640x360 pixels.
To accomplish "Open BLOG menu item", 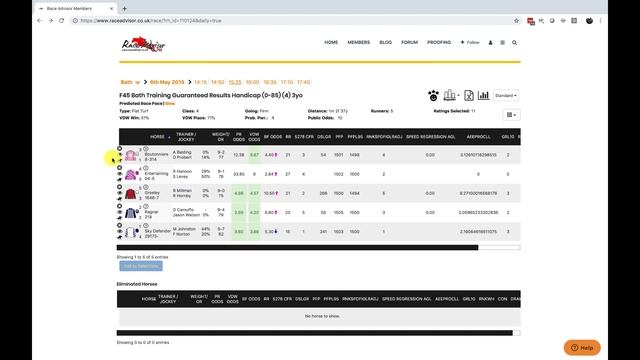I will click(x=386, y=42).
